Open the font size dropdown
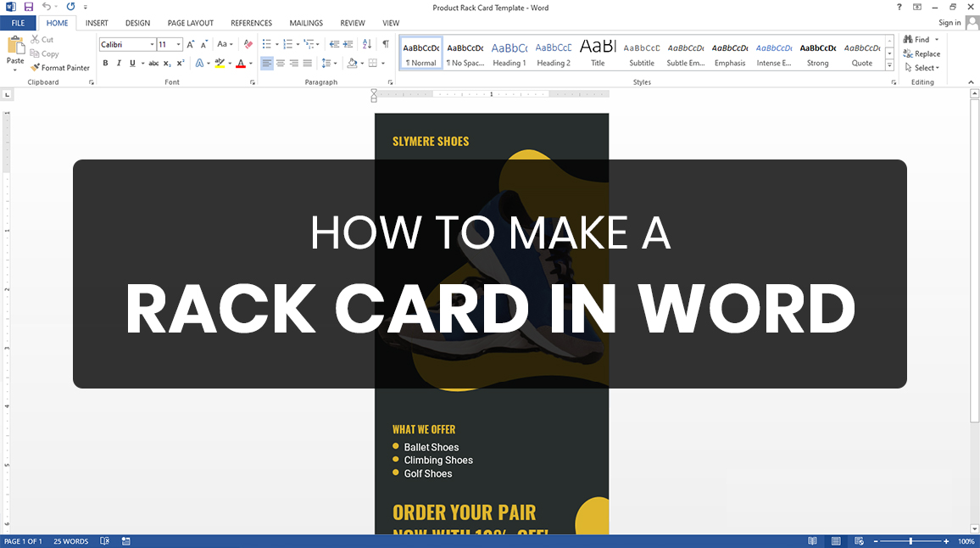 [178, 43]
